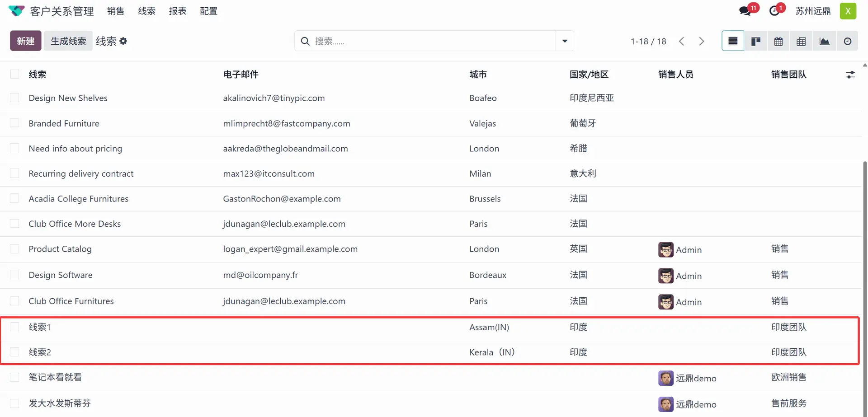Open the calendar view
The image size is (868, 417).
[778, 41]
